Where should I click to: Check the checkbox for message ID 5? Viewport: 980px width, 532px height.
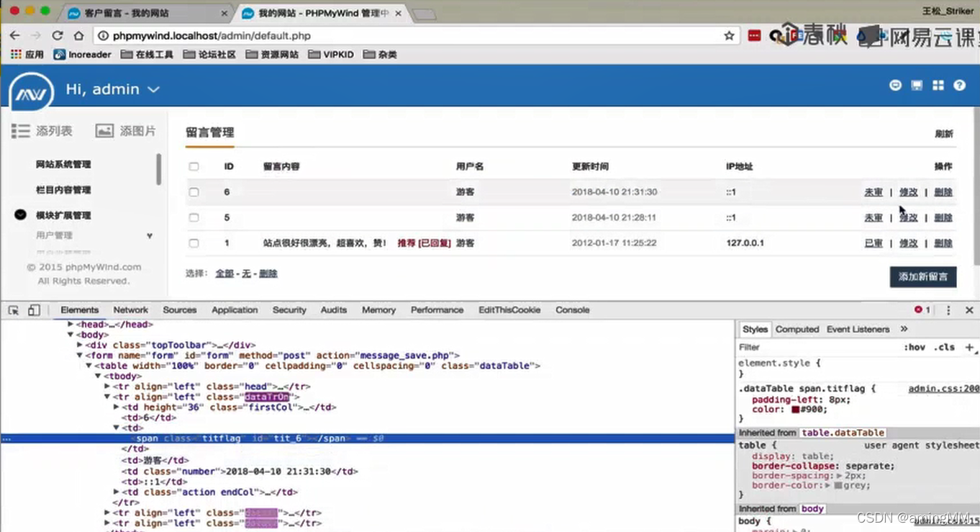[194, 217]
